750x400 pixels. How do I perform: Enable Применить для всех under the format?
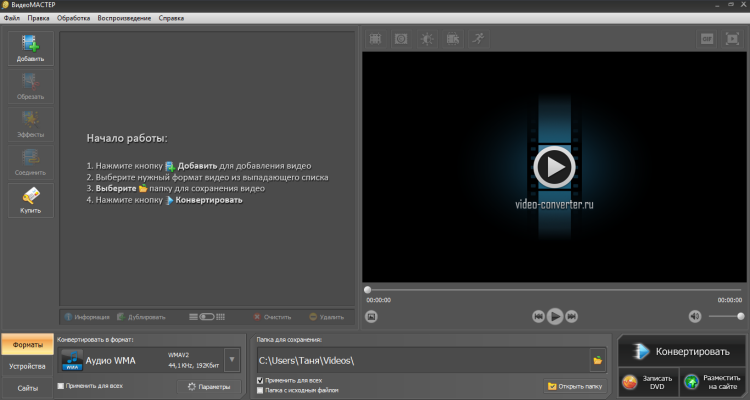coord(61,386)
